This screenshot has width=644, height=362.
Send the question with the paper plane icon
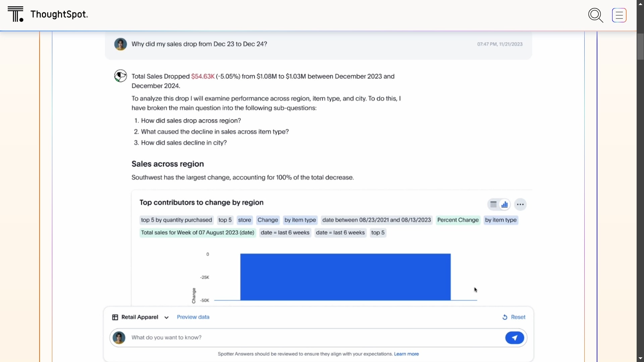[515, 338]
